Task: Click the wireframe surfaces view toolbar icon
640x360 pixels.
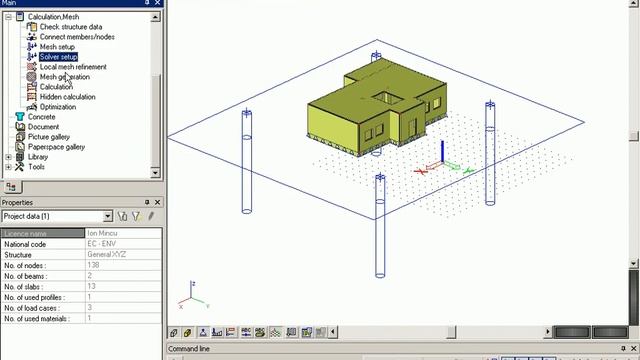Action: point(173,333)
